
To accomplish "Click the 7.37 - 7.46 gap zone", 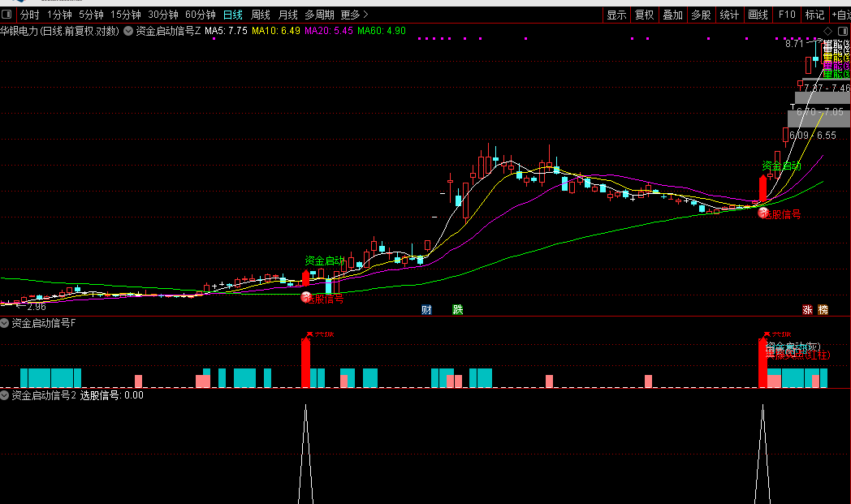I will click(827, 88).
